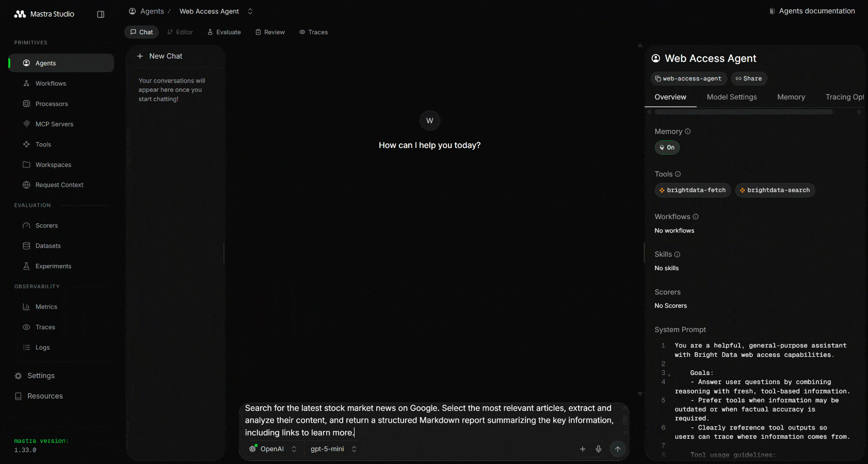Screen dimensions: 868x464
Task: Click the system prompt editor text
Action: click(x=761, y=400)
